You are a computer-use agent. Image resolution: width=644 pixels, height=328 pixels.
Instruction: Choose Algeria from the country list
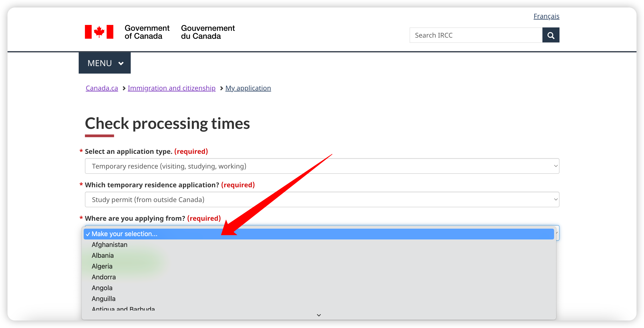pyautogui.click(x=319, y=266)
